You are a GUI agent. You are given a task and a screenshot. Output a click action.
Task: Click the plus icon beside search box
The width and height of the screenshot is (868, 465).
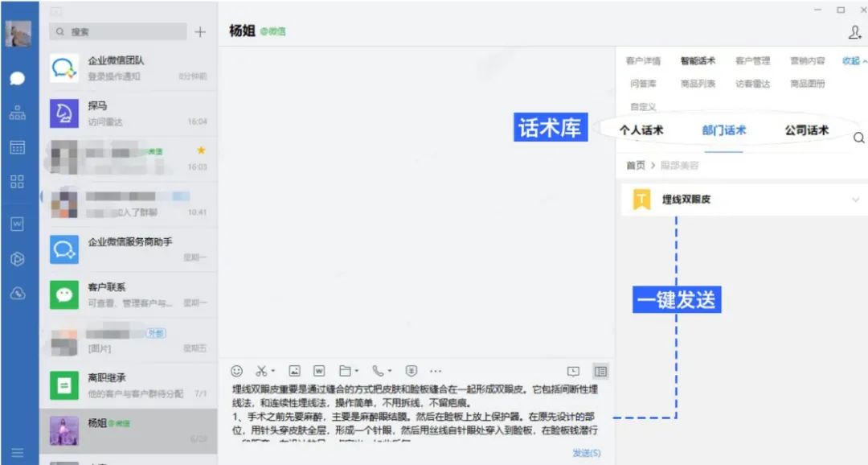(x=200, y=32)
